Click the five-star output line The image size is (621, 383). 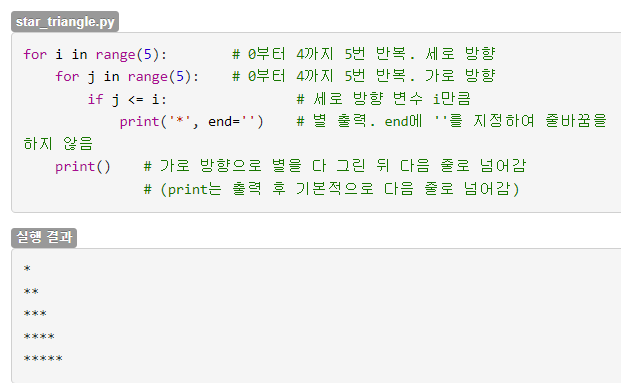(x=43, y=359)
